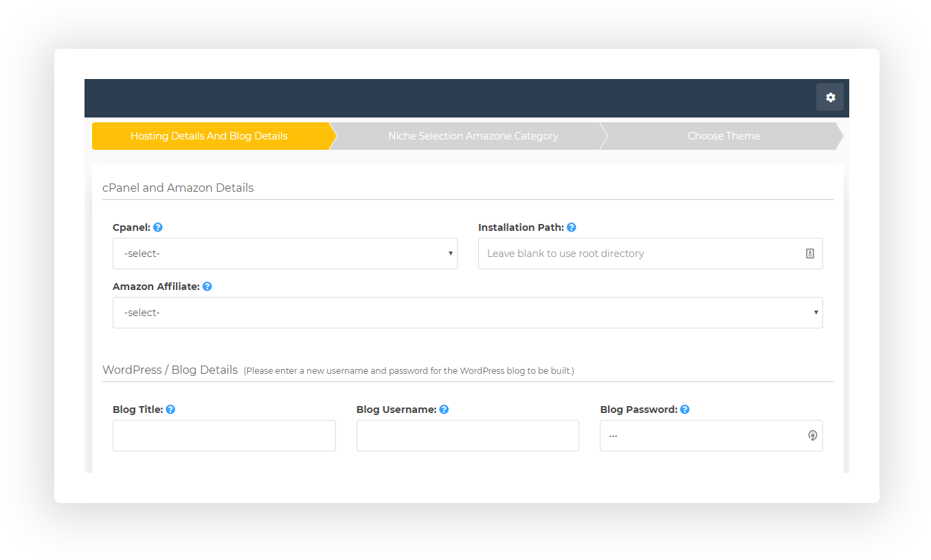Click the help icon beside Blog Password

(x=685, y=410)
